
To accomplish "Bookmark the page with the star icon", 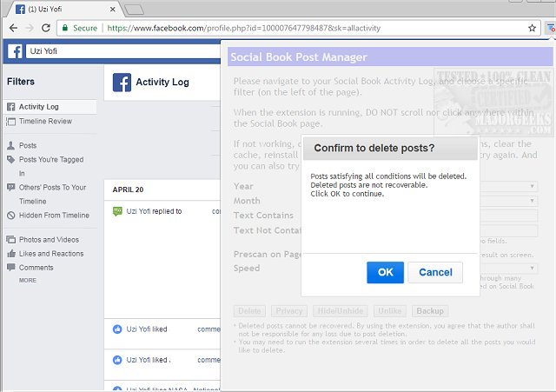I will point(532,28).
